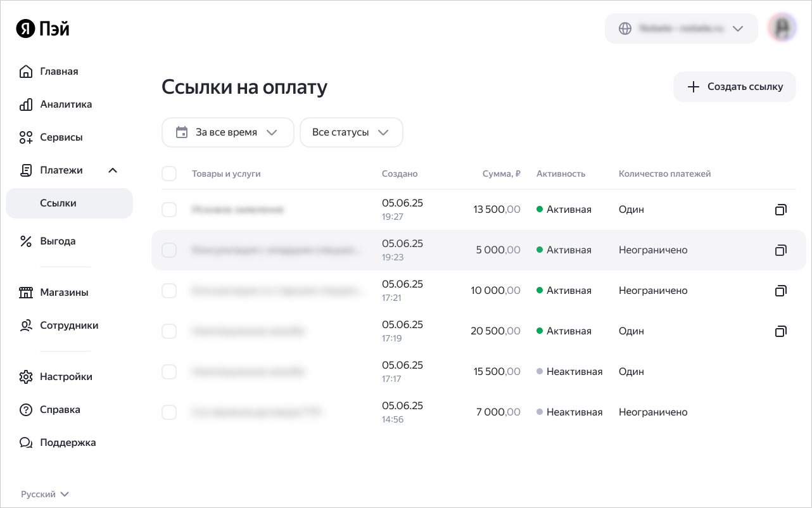812x508 pixels.
Task: Copy link for the 20 500 payment row
Action: tap(781, 331)
